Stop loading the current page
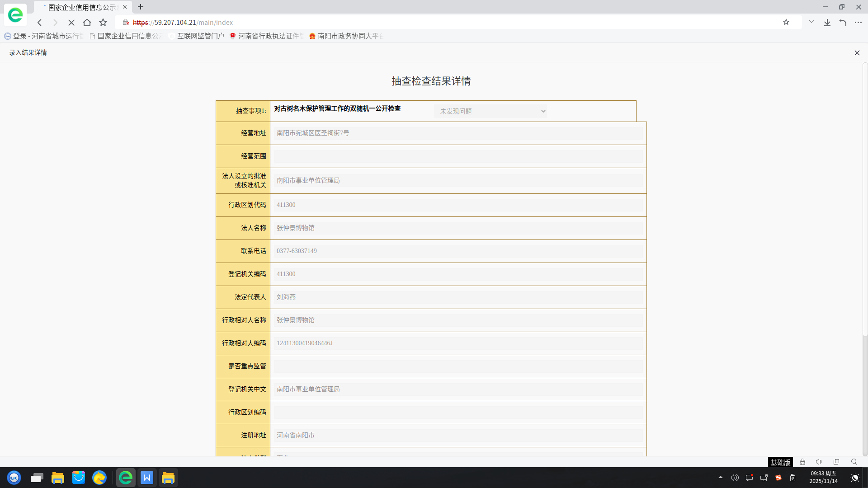 pyautogui.click(x=71, y=23)
